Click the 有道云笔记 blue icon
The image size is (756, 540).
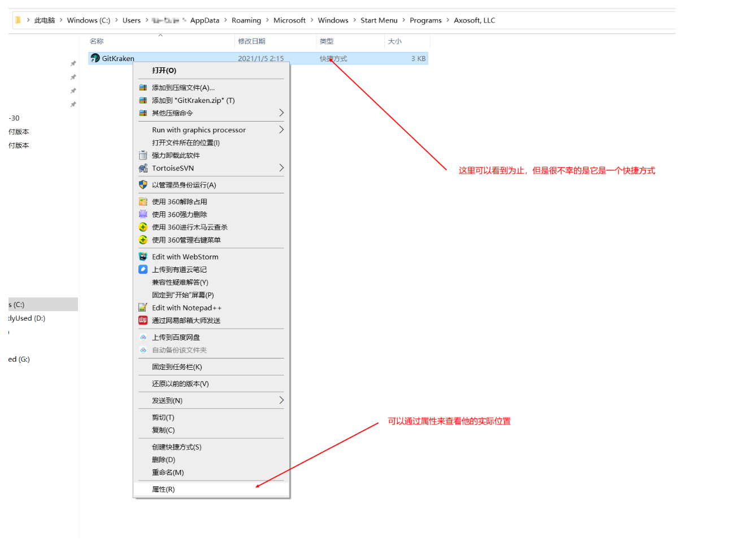point(143,270)
